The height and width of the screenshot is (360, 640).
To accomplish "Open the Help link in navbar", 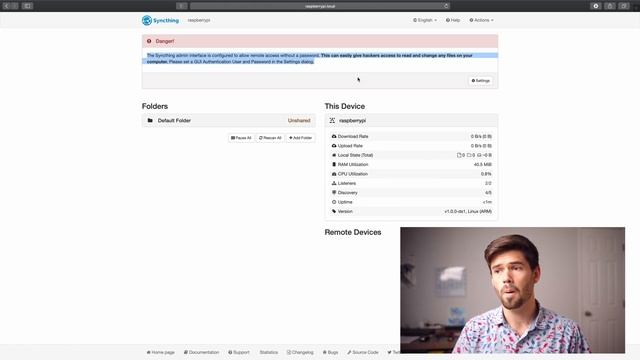I will click(x=453, y=20).
